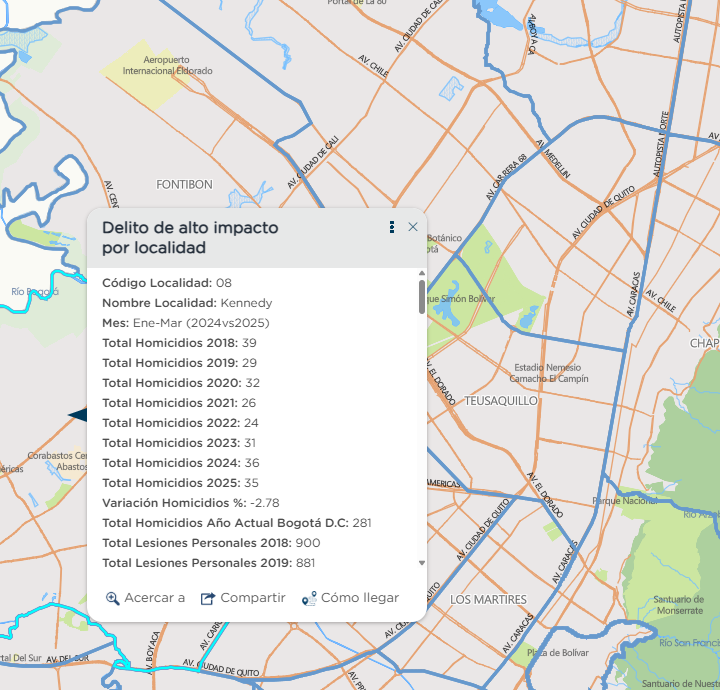The width and height of the screenshot is (720, 690).
Task: Close the Delito de alto impacto popup
Action: (413, 227)
